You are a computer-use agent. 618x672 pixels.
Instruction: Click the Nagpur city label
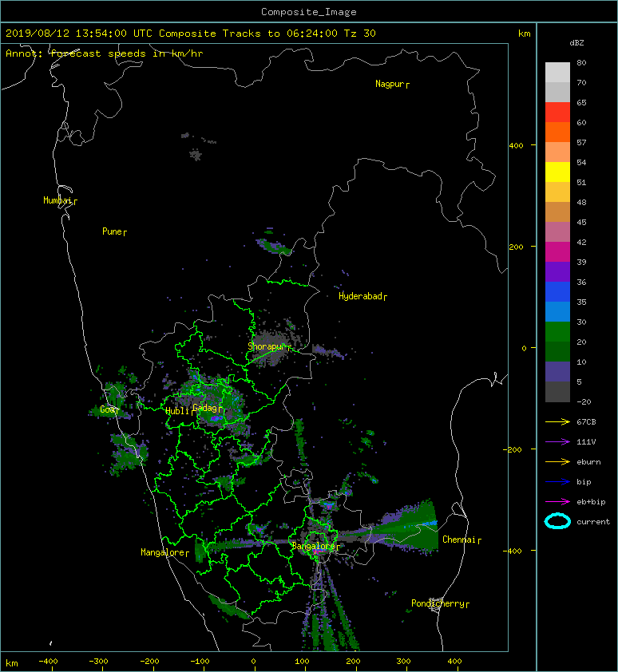(x=390, y=84)
